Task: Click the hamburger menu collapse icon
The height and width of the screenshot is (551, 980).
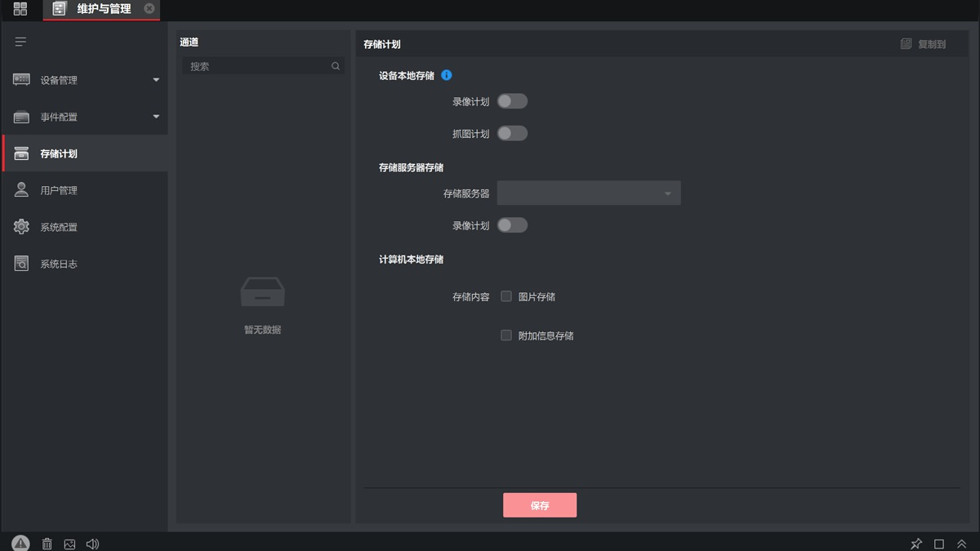Action: [21, 42]
